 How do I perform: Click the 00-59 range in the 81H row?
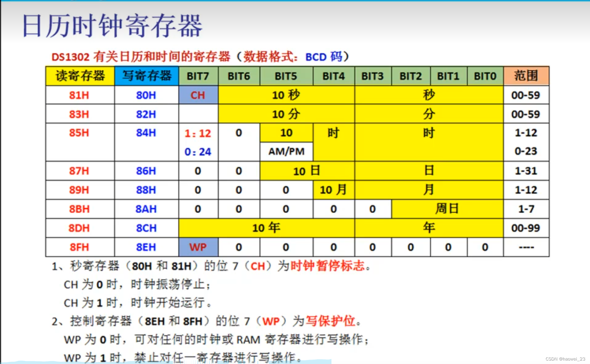[x=526, y=95]
